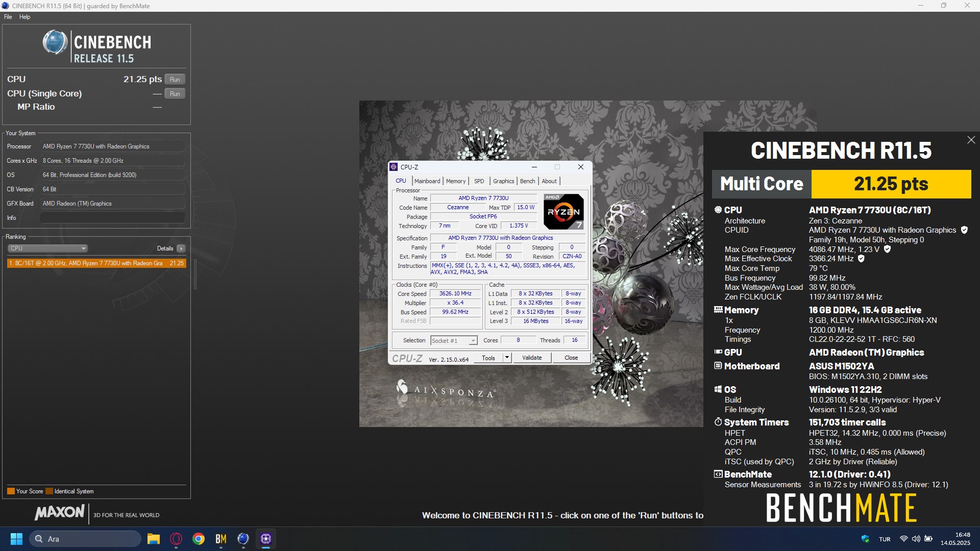This screenshot has height=551, width=980.
Task: Click the Processor field AMD Ryzen 7 7730U
Action: (113, 146)
